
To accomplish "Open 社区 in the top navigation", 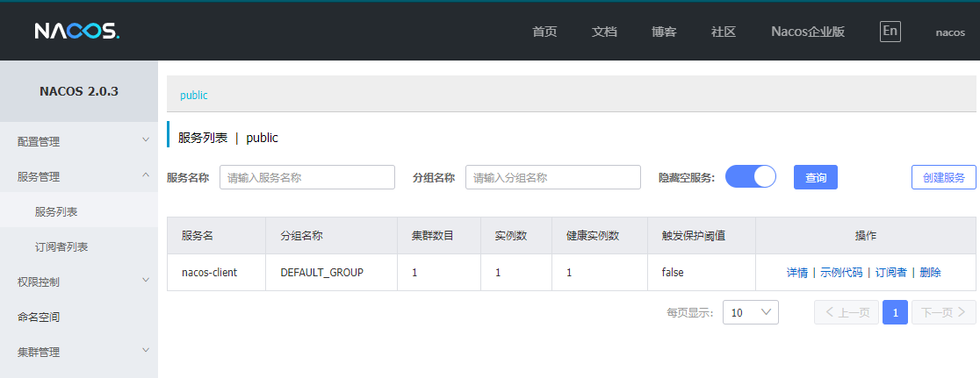I will coord(723,32).
